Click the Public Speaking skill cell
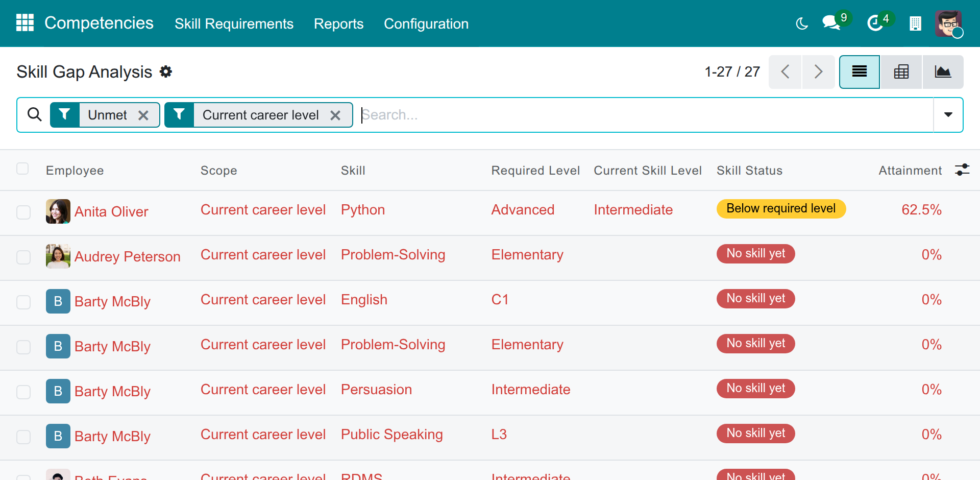 pyautogui.click(x=391, y=435)
